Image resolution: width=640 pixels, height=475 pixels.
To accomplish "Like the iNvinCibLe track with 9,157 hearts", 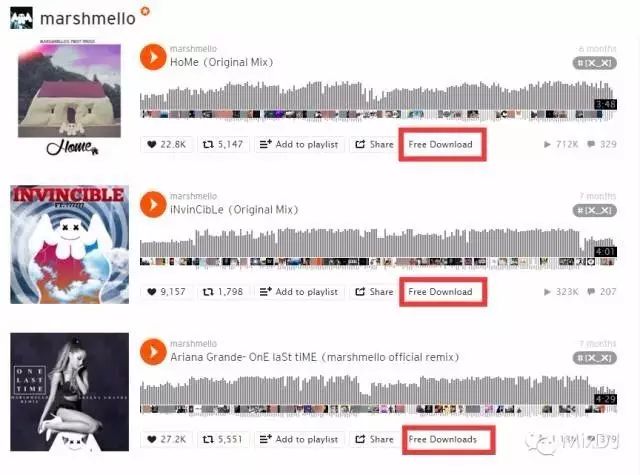I will pos(167,292).
